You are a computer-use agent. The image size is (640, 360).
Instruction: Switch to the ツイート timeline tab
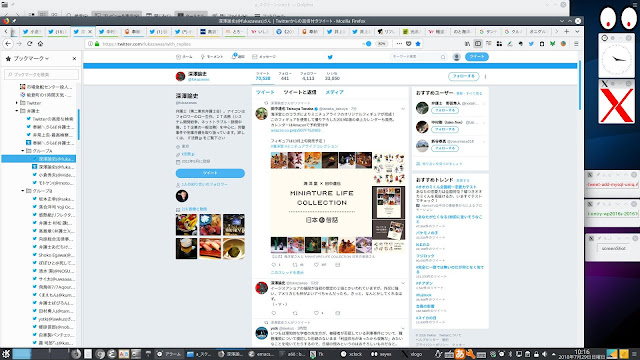[265, 92]
